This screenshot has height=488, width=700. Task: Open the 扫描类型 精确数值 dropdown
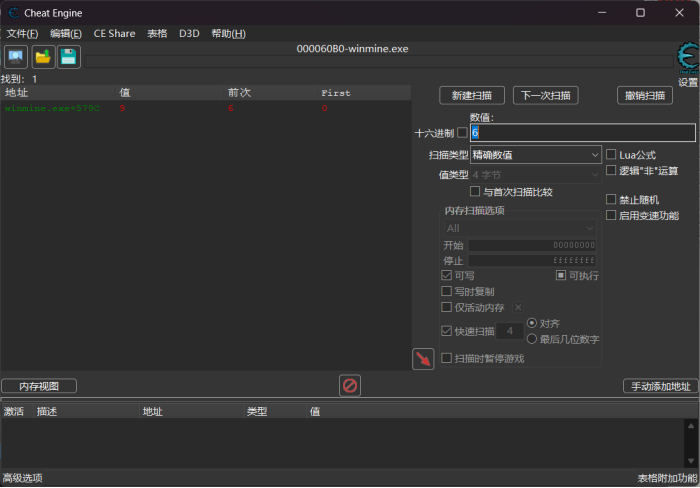point(536,155)
